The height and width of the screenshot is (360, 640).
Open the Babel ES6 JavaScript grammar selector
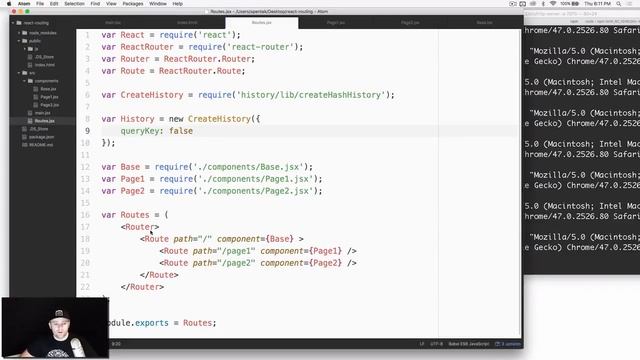click(469, 344)
